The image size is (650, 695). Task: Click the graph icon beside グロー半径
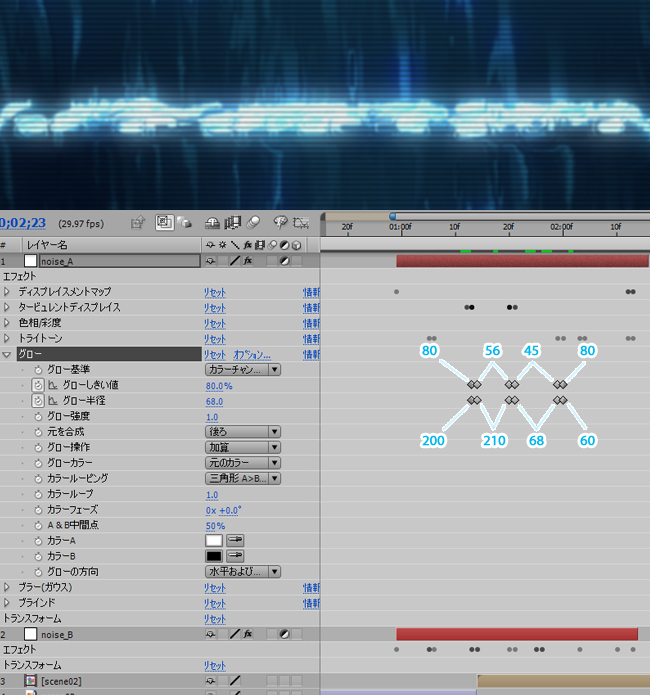(x=52, y=401)
